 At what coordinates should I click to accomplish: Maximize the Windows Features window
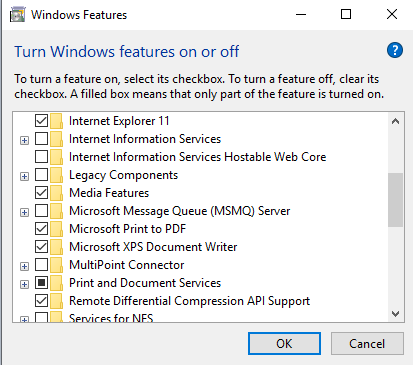click(x=346, y=14)
